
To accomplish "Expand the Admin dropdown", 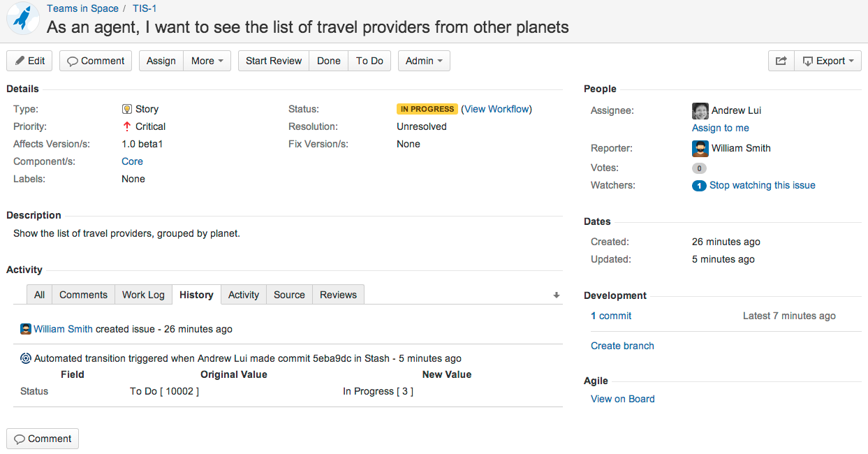I will coord(424,61).
